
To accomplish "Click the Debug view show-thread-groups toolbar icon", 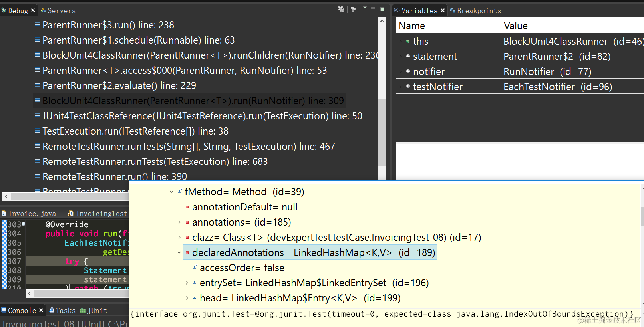I will (x=354, y=9).
